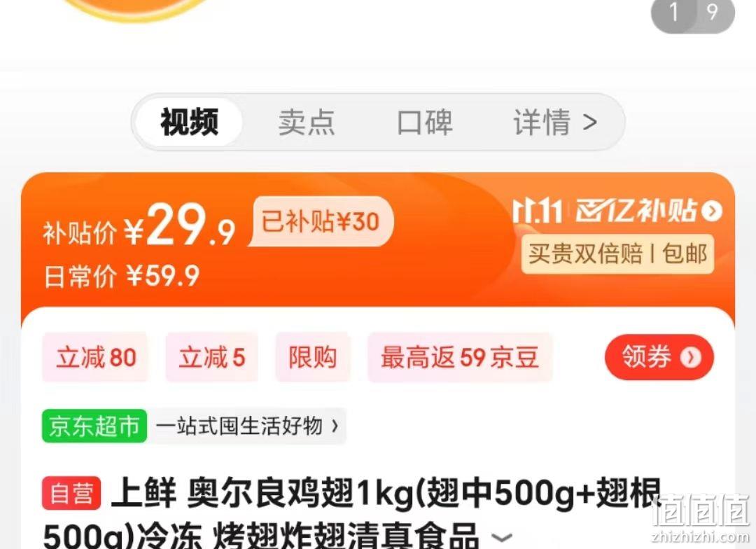
Task: Tap the arrow icon in 领券 button
Action: (691, 357)
